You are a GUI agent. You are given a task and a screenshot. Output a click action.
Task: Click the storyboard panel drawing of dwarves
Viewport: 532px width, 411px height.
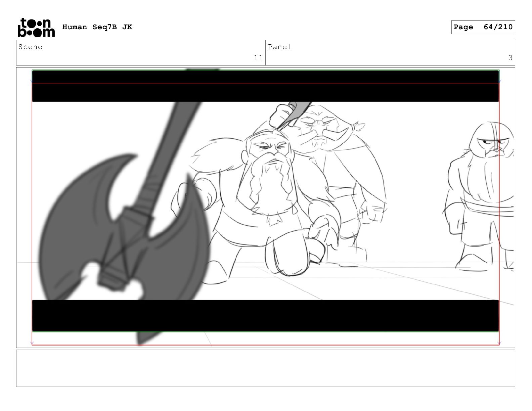point(265,208)
